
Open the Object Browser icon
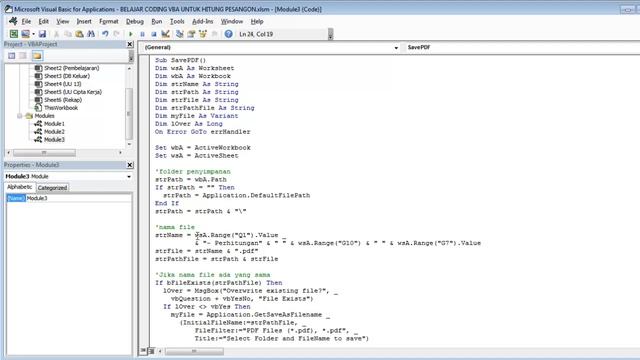pos(203,34)
